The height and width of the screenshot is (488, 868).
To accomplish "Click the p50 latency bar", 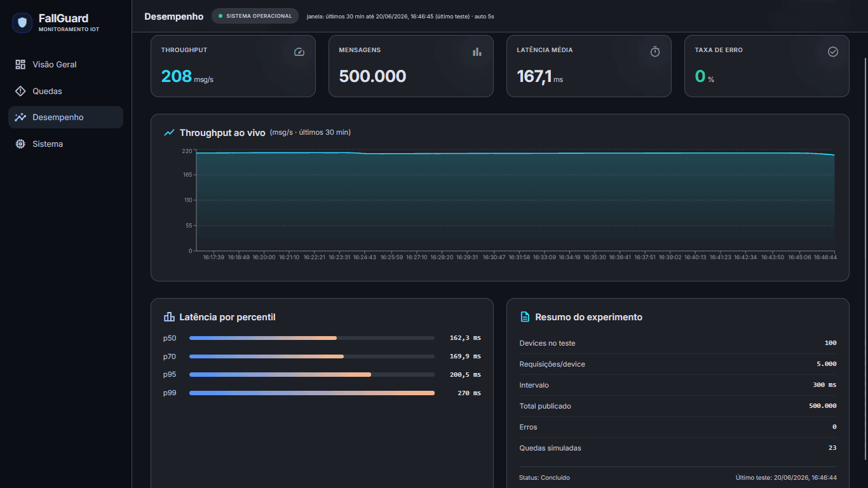I will (312, 338).
